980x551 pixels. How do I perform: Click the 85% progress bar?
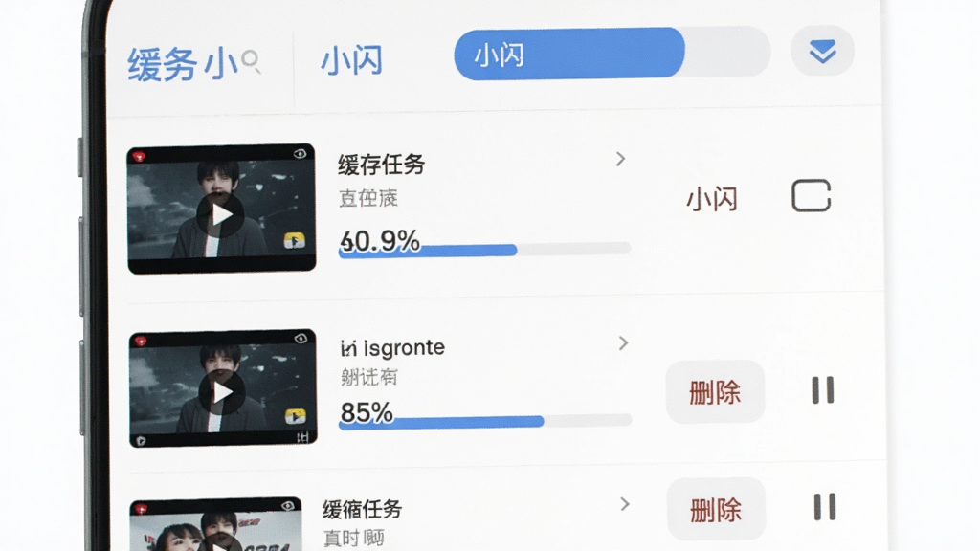point(485,422)
